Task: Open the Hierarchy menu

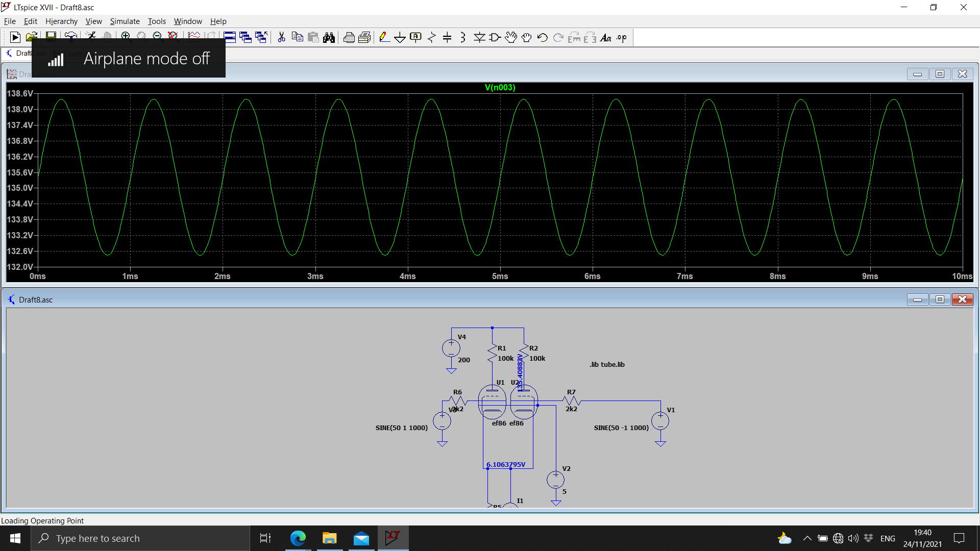Action: click(x=61, y=21)
